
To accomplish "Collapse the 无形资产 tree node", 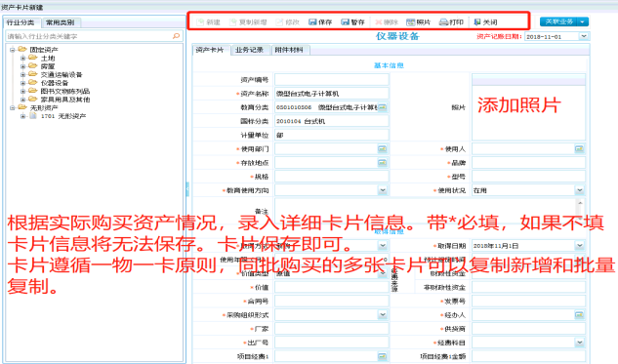I will click(x=13, y=107).
